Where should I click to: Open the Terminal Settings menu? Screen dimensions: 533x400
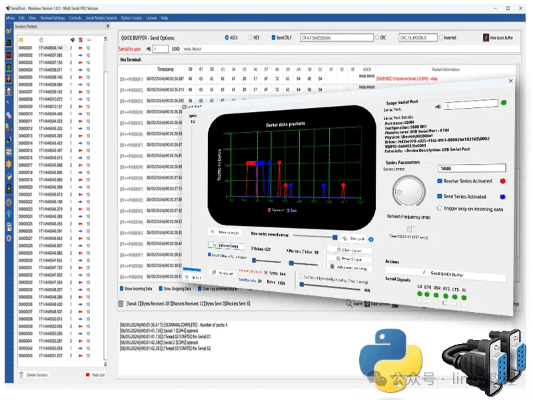tap(53, 18)
